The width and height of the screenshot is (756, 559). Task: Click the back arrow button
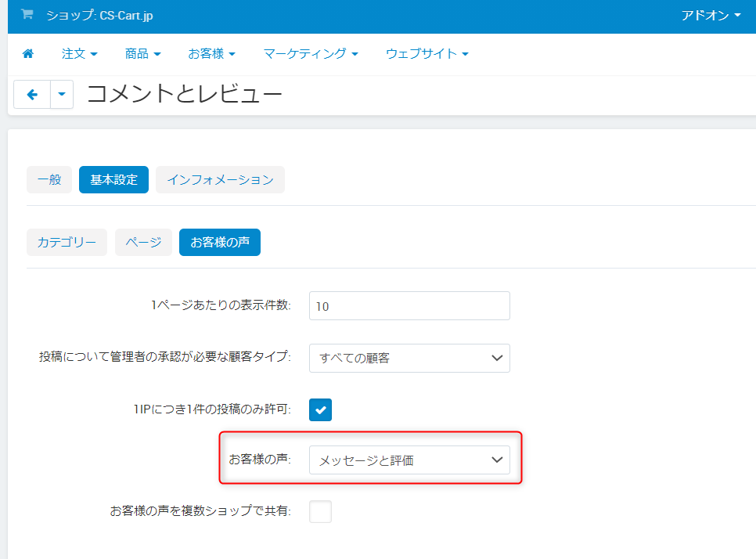click(32, 95)
